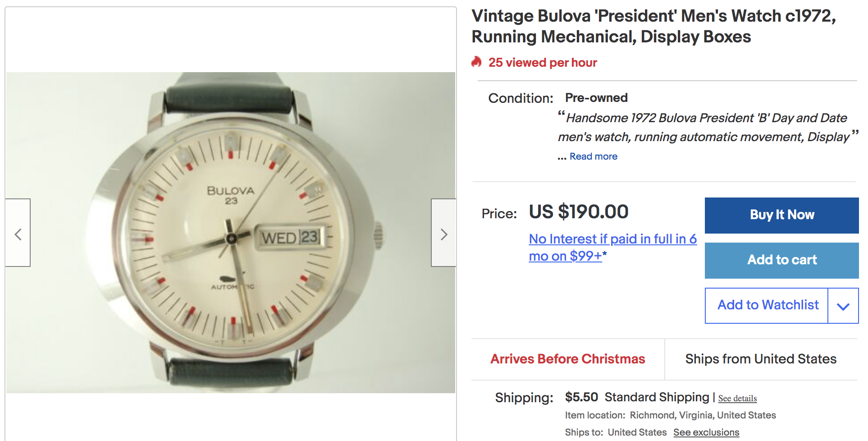Click the US $190.00 price
Viewport: 868px width, 441px height.
[x=578, y=212]
